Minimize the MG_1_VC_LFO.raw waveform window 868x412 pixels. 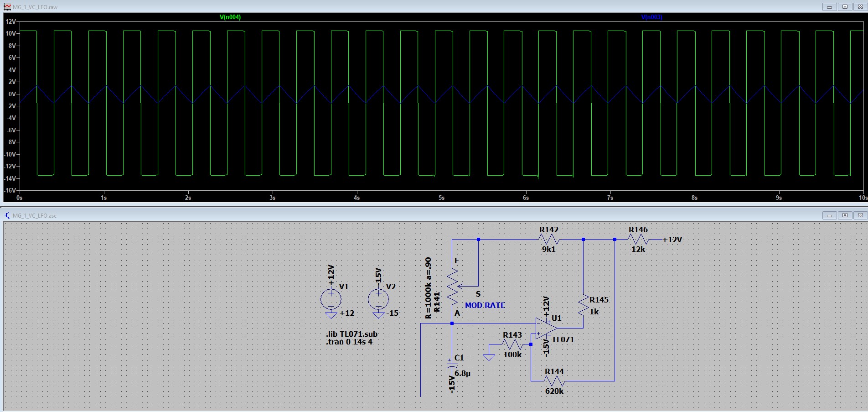pyautogui.click(x=829, y=7)
